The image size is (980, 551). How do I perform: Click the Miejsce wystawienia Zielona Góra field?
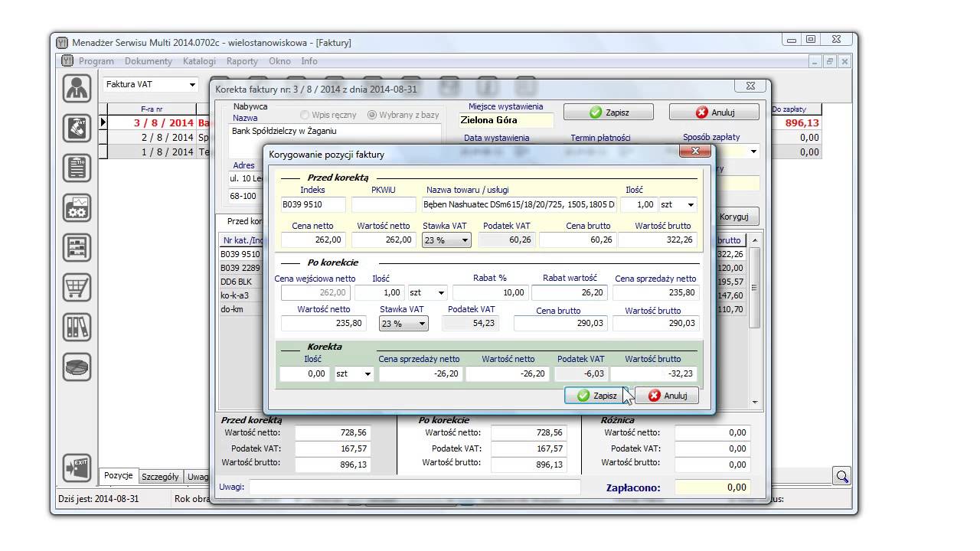(505, 120)
